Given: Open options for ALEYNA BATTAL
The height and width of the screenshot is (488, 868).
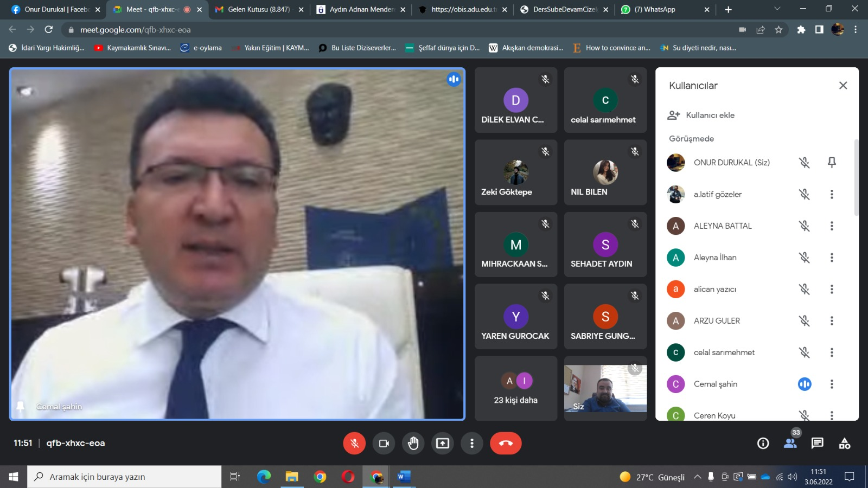Looking at the screenshot, I should click(x=832, y=226).
